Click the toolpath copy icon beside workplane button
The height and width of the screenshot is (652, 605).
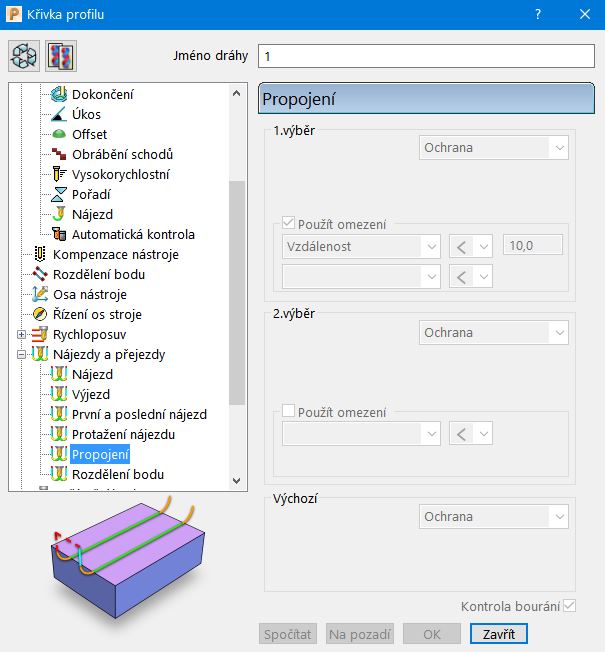(61, 56)
